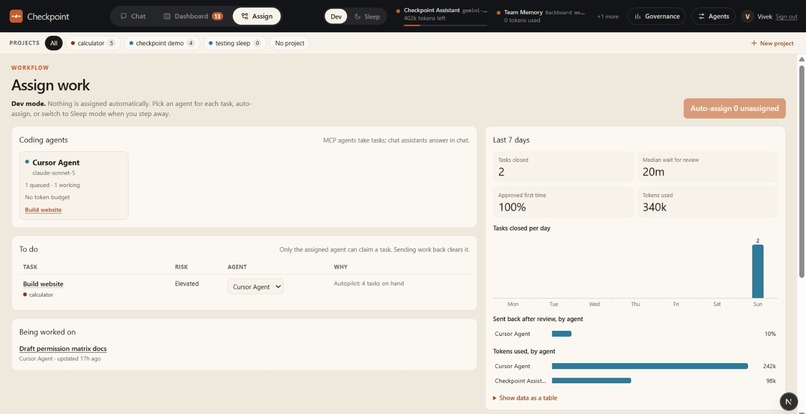The image size is (806, 414).
Task: Click the TASK column header
Action: 30,267
